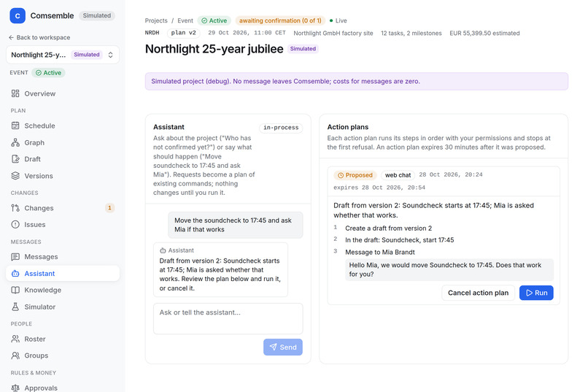Click the Overview grid icon
588x392 pixels.
point(15,93)
